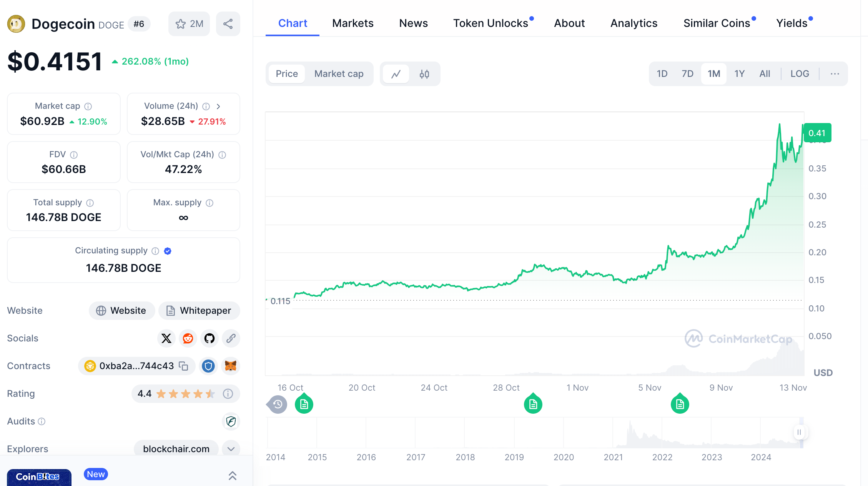Click the Dogecoin coin logo
This screenshot has width=868, height=486.
click(16, 24)
